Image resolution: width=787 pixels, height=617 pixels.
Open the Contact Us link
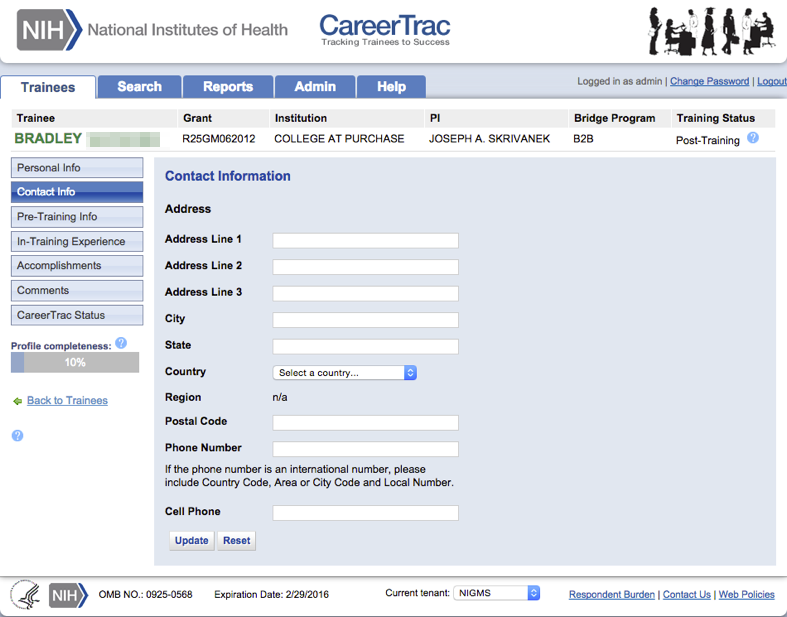pos(687,594)
